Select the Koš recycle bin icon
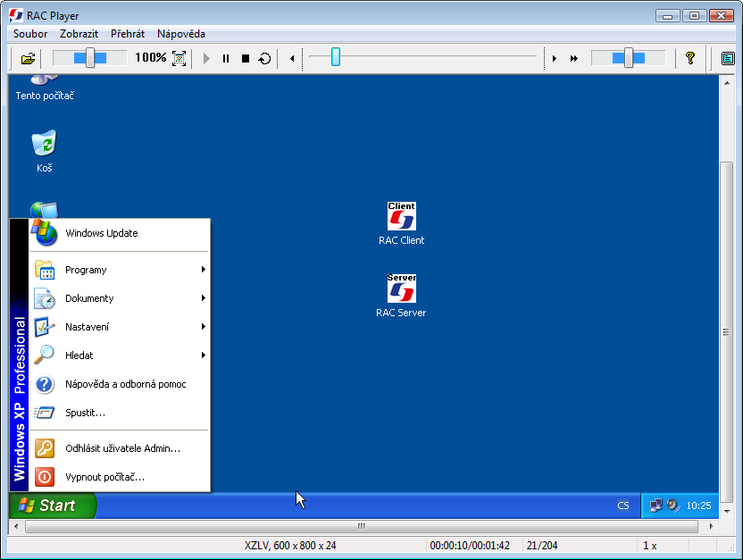The width and height of the screenshot is (743, 560). click(x=44, y=143)
